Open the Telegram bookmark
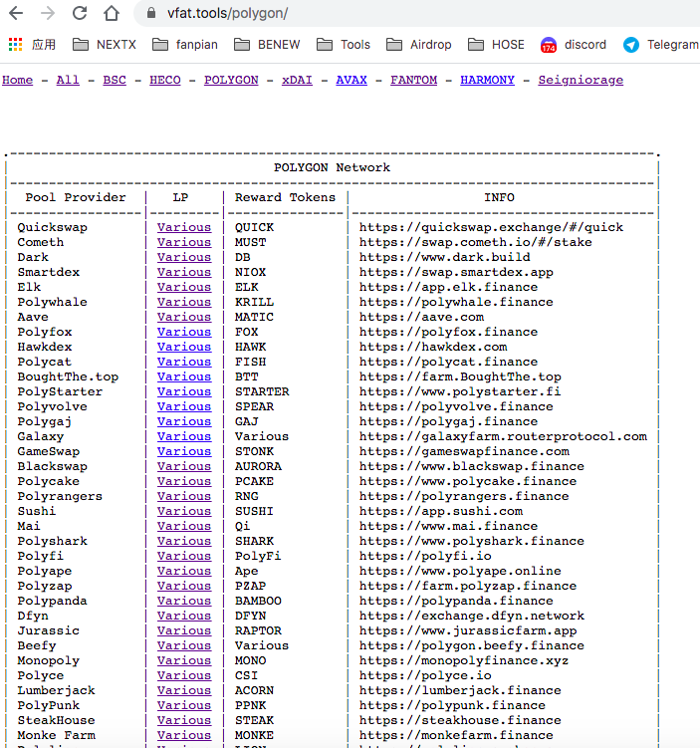This screenshot has width=700, height=748. pyautogui.click(x=661, y=45)
